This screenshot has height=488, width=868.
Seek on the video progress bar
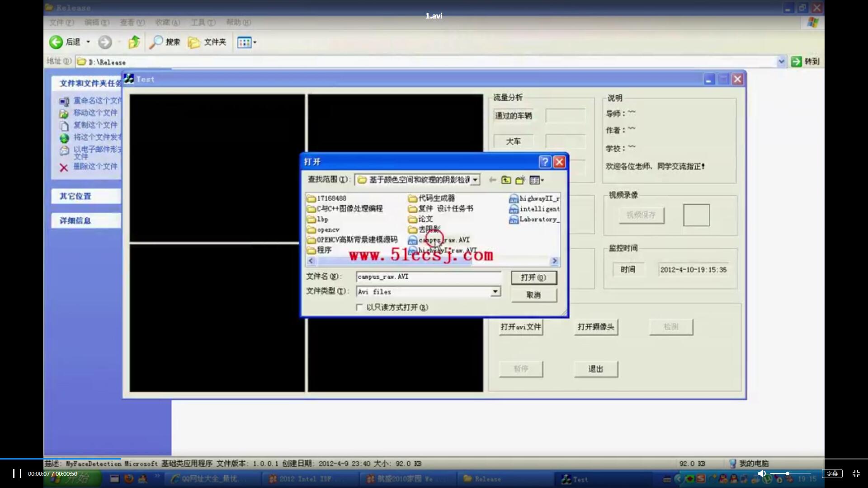pos(434,459)
